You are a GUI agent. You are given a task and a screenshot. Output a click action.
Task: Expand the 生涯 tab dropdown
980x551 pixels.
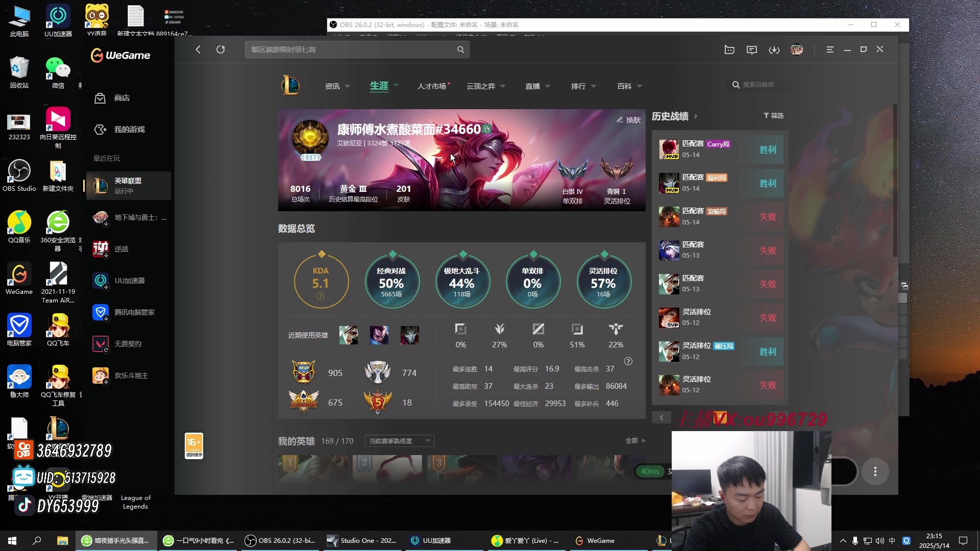tap(396, 86)
